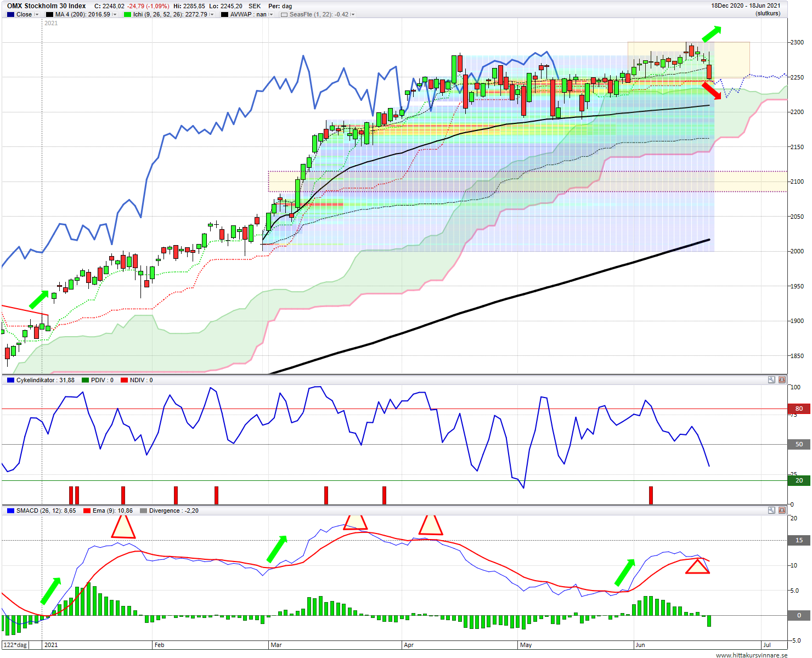Click the Jul label on time axis

click(767, 645)
